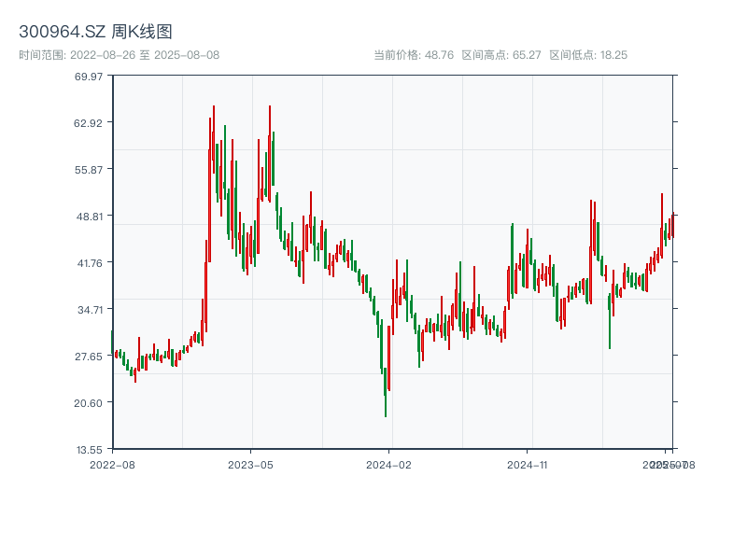Click the 41.76 y-axis price label
The width and height of the screenshot is (747, 560).
coord(89,263)
